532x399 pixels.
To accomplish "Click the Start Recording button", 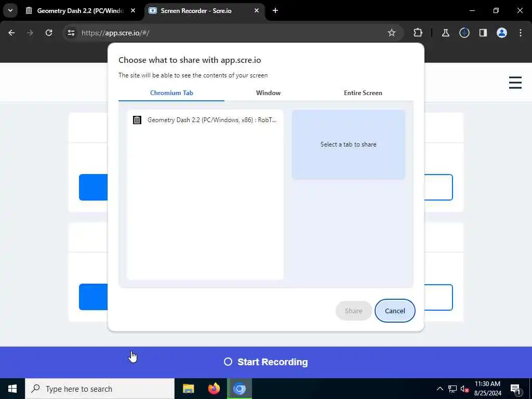I will pos(266,362).
